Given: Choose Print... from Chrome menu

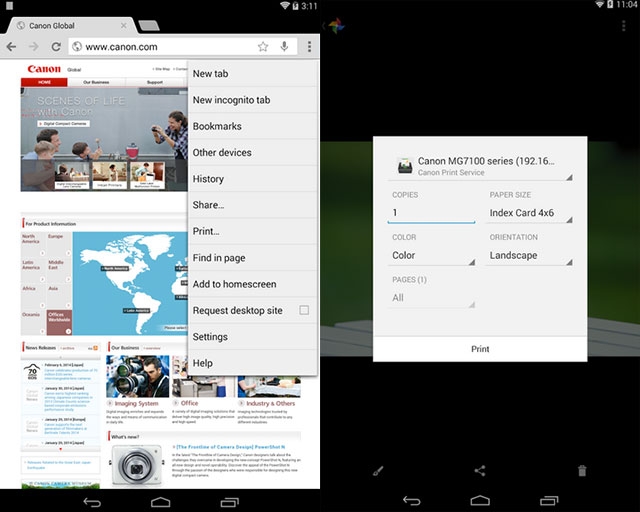Looking at the screenshot, I should (x=206, y=231).
